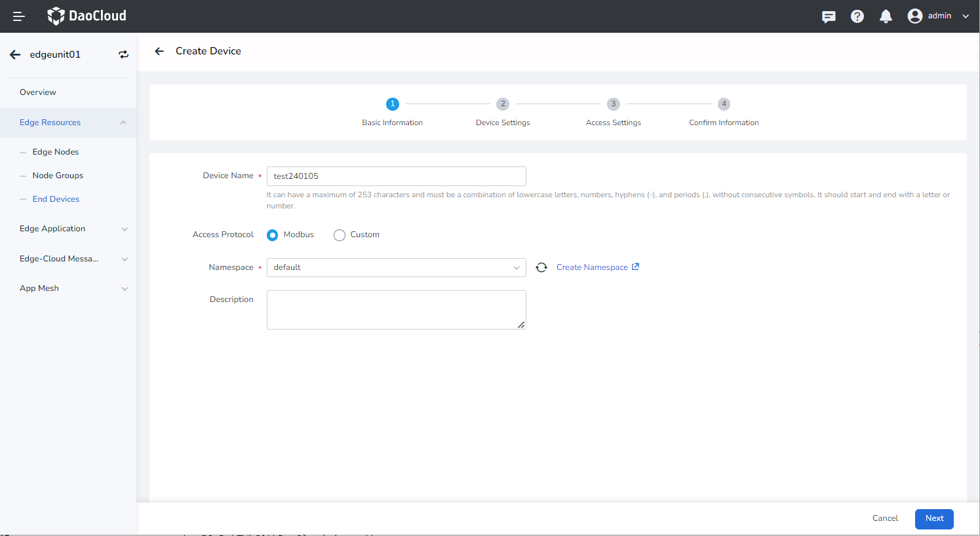Click back arrow beside Create Device
Viewport: 980px width, 536px height.
(159, 51)
